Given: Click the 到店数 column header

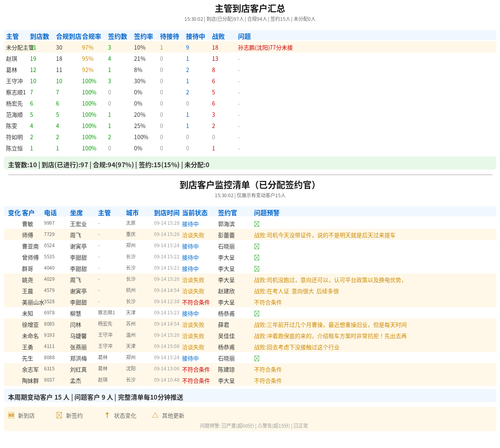Looking at the screenshot, I should pos(40,36).
